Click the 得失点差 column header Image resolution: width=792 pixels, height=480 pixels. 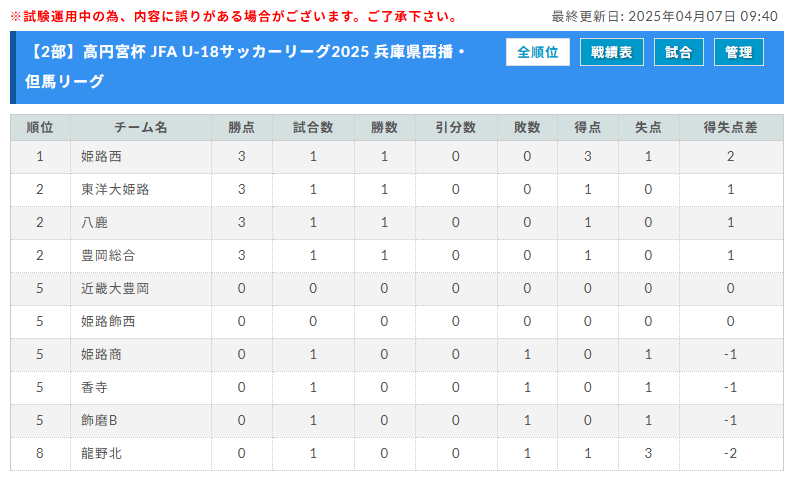[730, 127]
